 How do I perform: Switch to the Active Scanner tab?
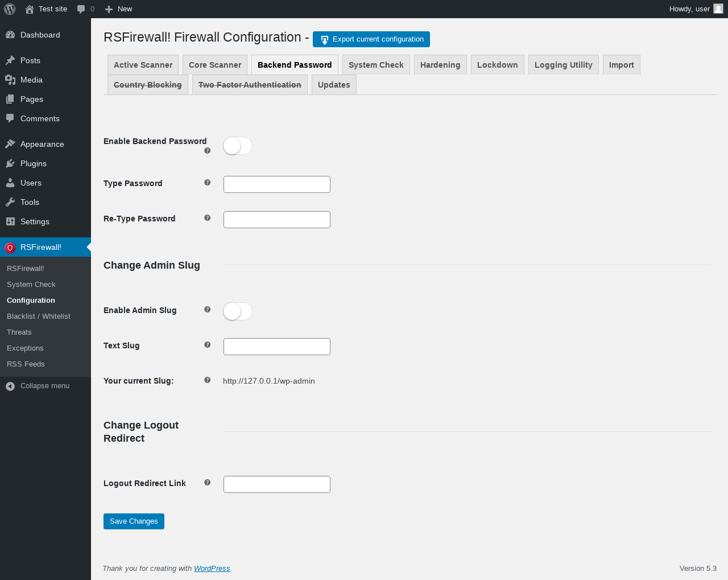(143, 65)
